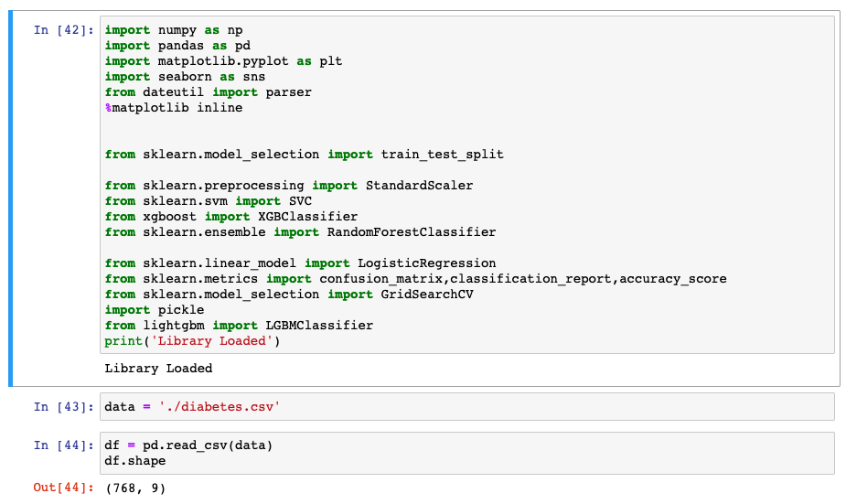Click the 'Library Loaded' output text
The height and width of the screenshot is (504, 846).
158,369
